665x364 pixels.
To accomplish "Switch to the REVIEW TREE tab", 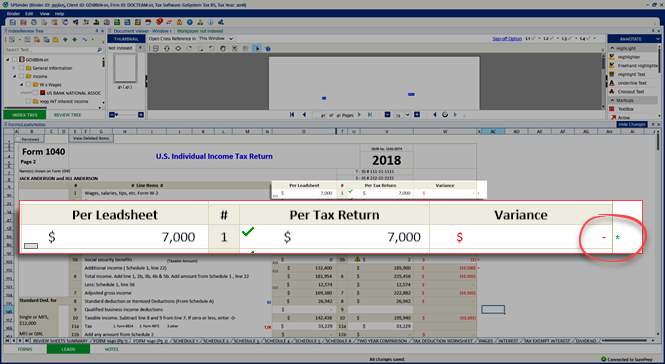I will point(67,115).
